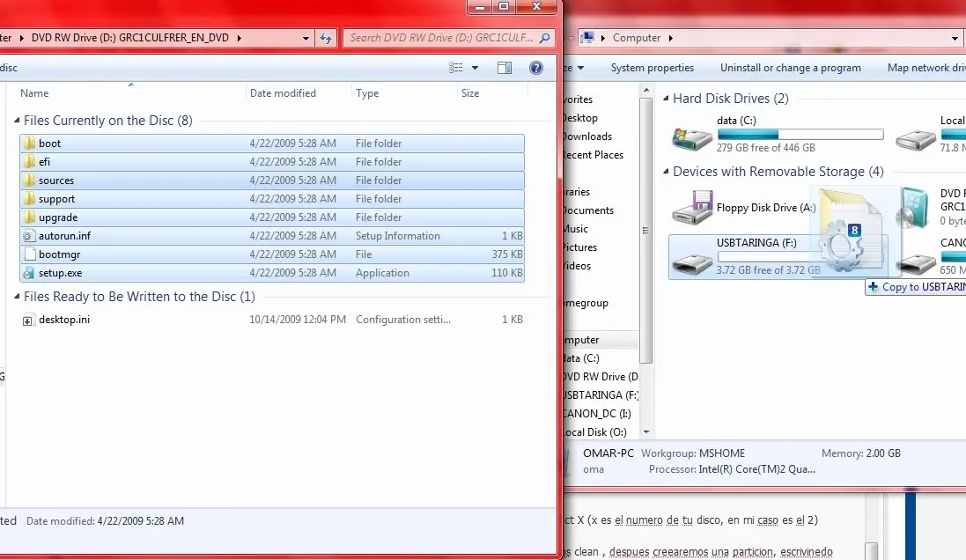Toggle the preview pane icon
The image size is (966, 560).
point(505,68)
